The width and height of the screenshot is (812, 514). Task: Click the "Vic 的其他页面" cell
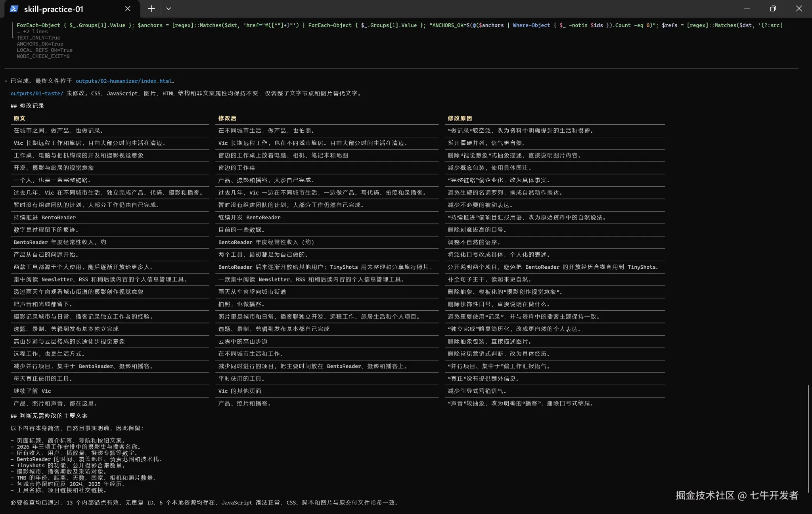point(240,391)
